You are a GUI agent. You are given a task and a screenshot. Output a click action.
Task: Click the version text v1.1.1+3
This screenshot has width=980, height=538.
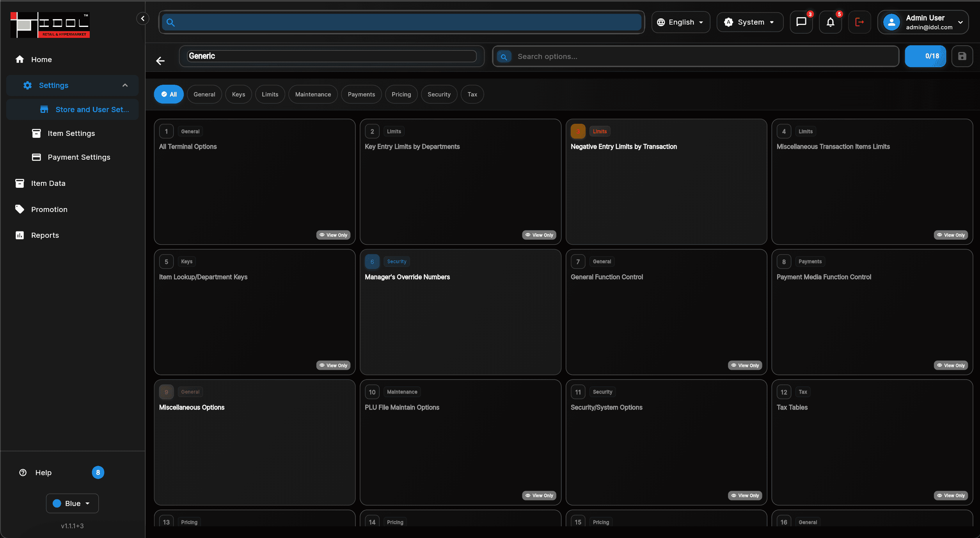point(72,526)
